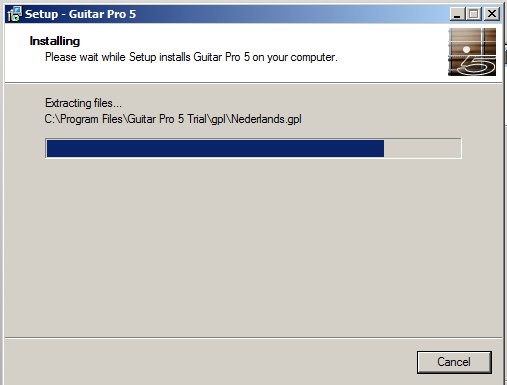Click the bold 'Installing' heading
The width and height of the screenshot is (507, 385).
55,41
